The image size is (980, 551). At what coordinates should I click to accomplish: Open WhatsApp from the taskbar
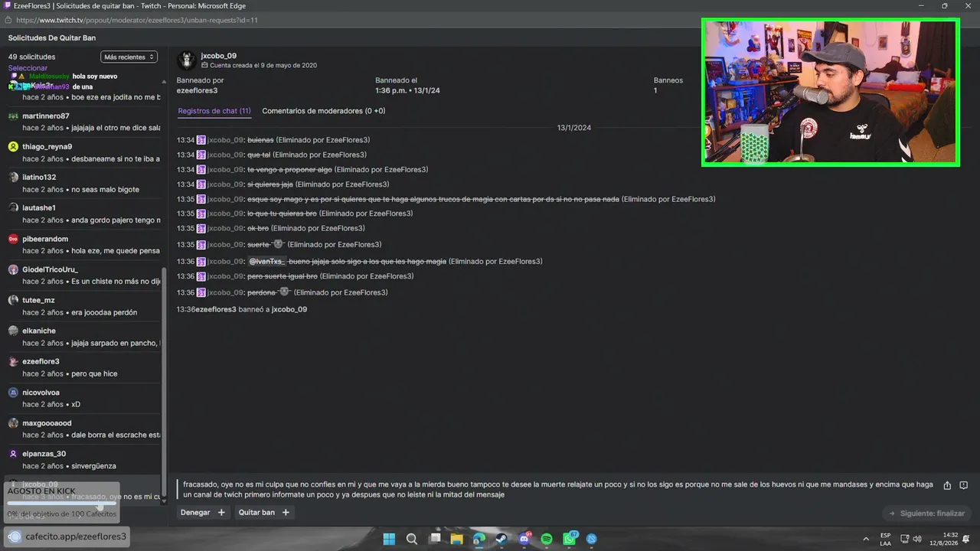[x=570, y=539]
